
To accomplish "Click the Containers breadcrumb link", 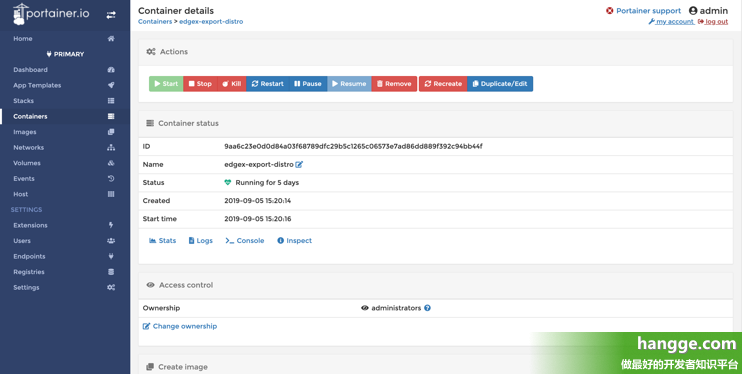I will [155, 22].
